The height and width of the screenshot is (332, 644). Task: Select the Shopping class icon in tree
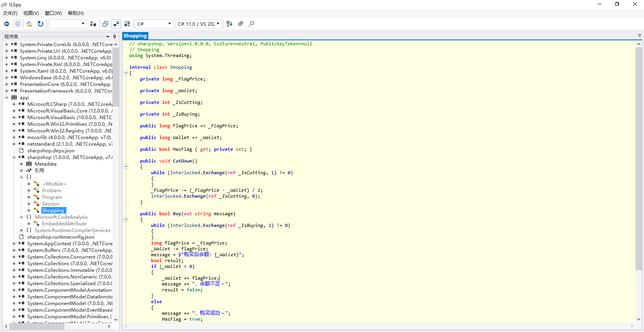36,211
